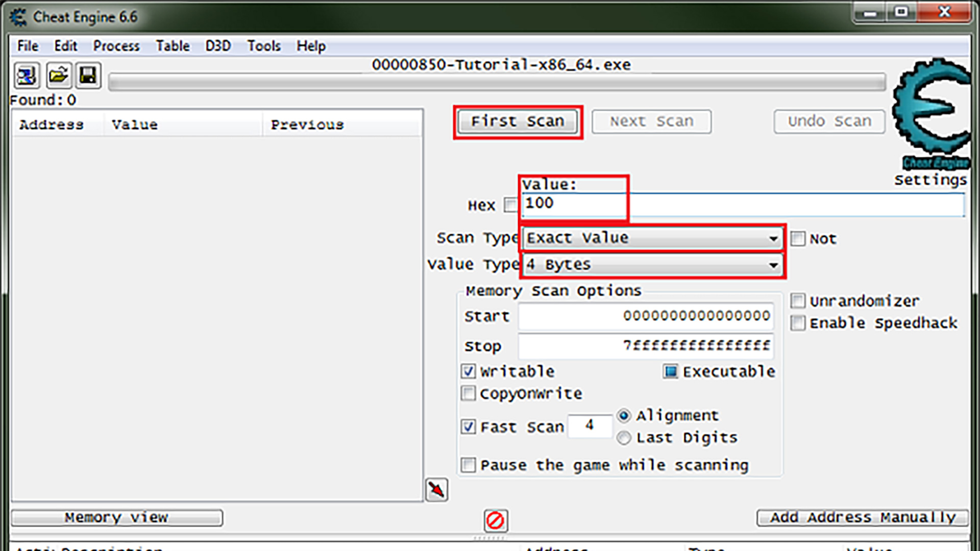Close the Cheat Engine window

pos(944,12)
